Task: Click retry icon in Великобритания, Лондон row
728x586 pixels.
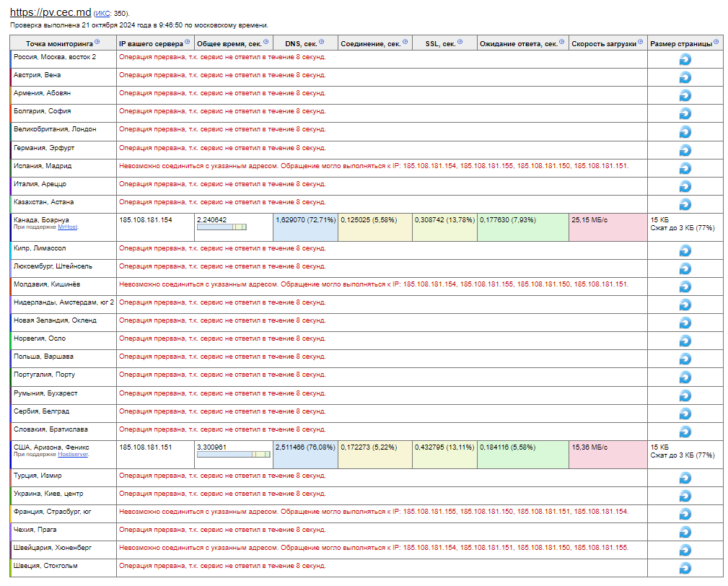Action: (x=685, y=132)
